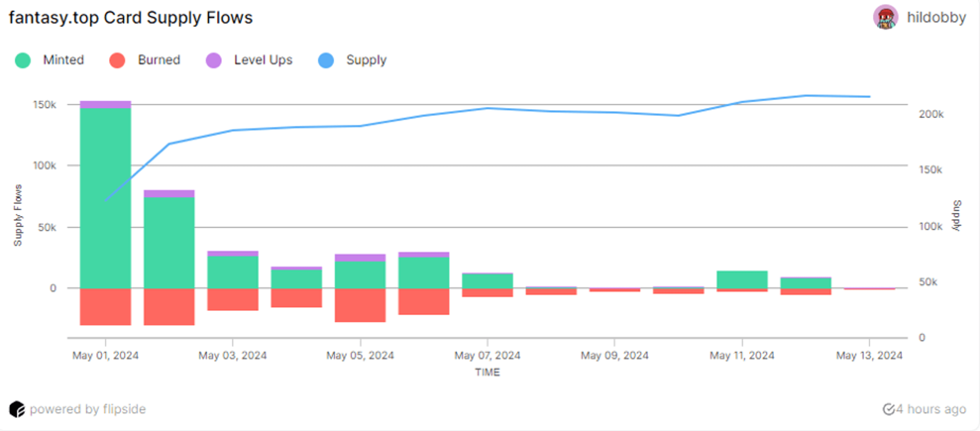
Task: Click the May 01, 2024 axis label
Action: [x=105, y=356]
